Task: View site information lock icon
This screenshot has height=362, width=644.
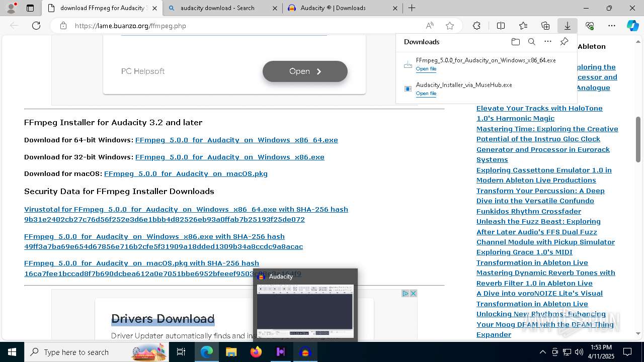Action: pyautogui.click(x=63, y=26)
